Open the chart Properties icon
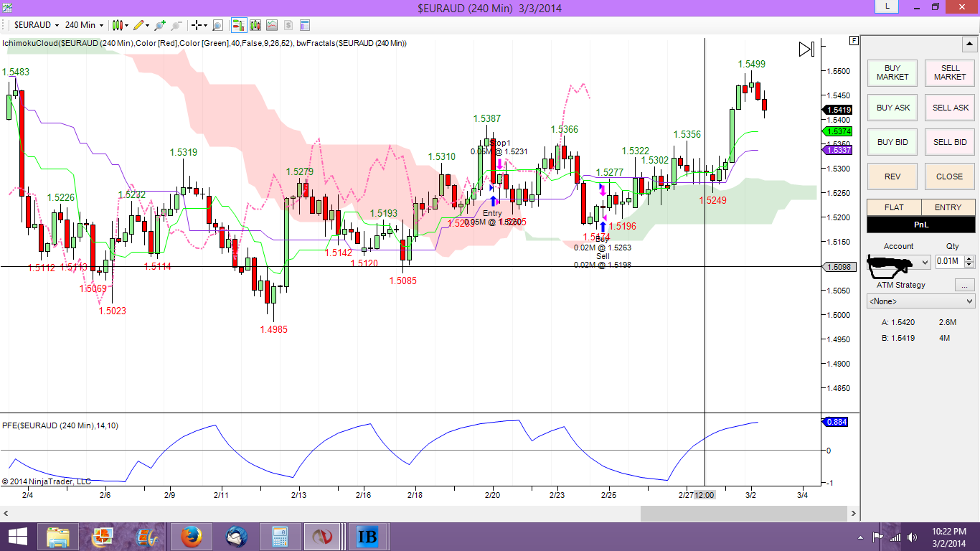The height and width of the screenshot is (551, 980). click(304, 25)
